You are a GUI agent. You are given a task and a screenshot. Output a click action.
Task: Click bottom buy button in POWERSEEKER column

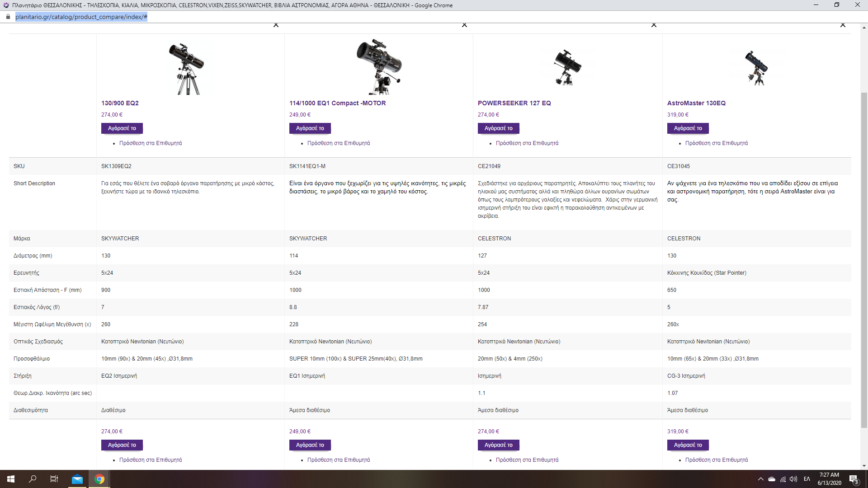[x=498, y=445]
